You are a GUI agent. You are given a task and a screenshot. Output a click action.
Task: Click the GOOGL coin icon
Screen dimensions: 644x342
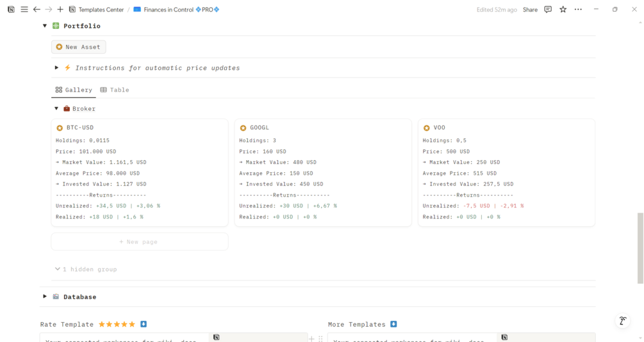(243, 128)
